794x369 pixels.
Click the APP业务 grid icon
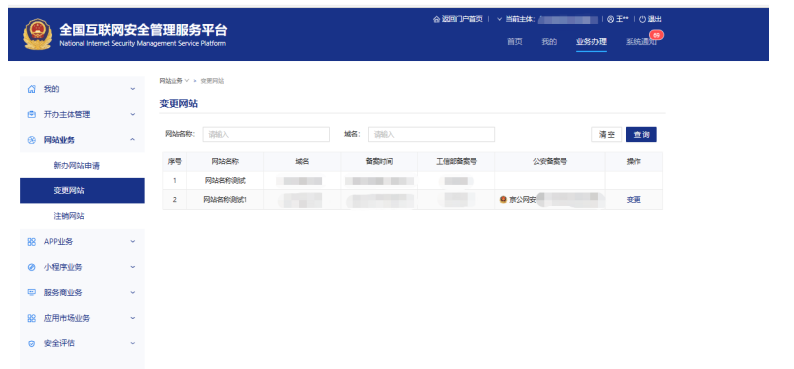point(31,242)
